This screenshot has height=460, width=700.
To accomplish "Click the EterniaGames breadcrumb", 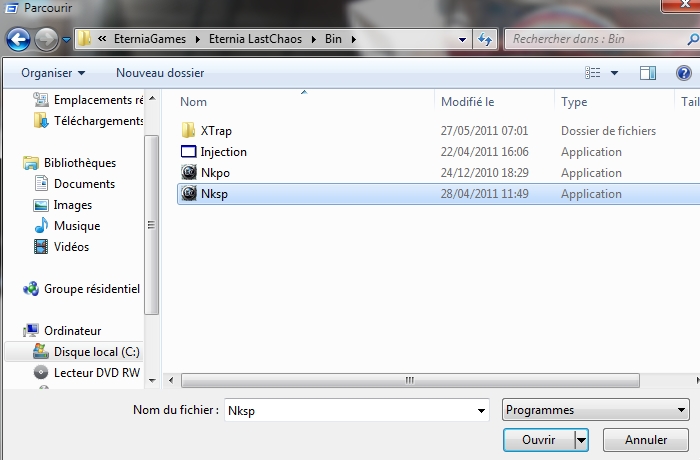I will tap(150, 39).
